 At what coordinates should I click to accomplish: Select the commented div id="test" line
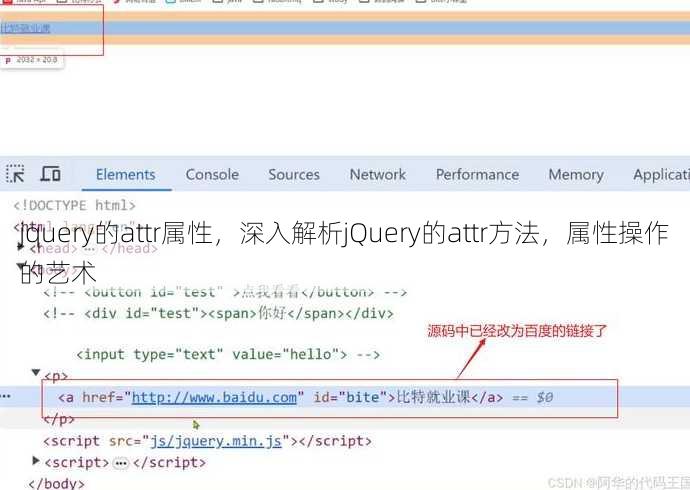(x=218, y=313)
